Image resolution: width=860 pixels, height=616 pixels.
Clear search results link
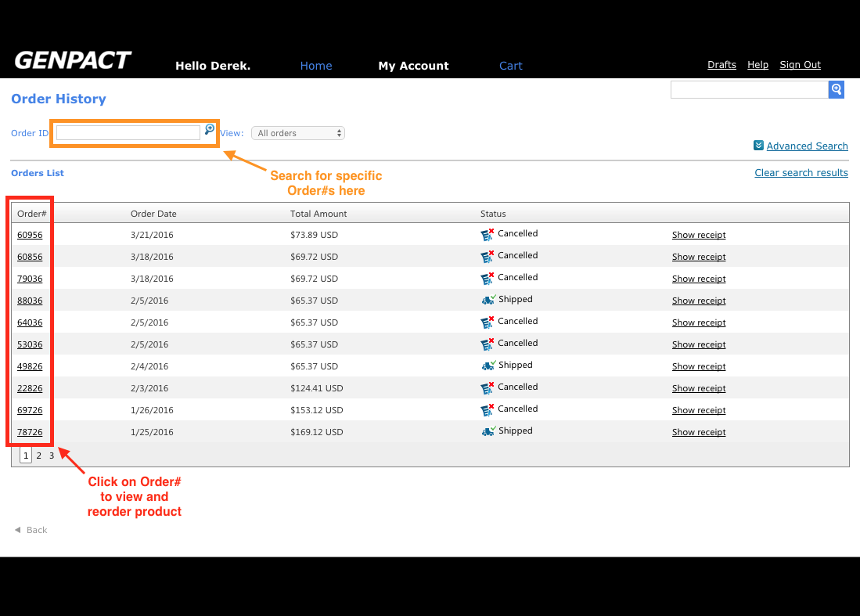click(x=801, y=173)
